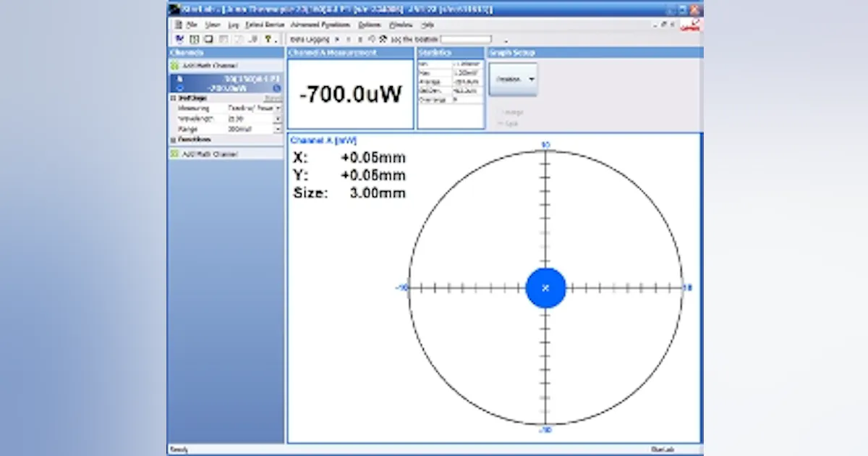Click the dark monitor-shaped toolbar icon

click(208, 39)
